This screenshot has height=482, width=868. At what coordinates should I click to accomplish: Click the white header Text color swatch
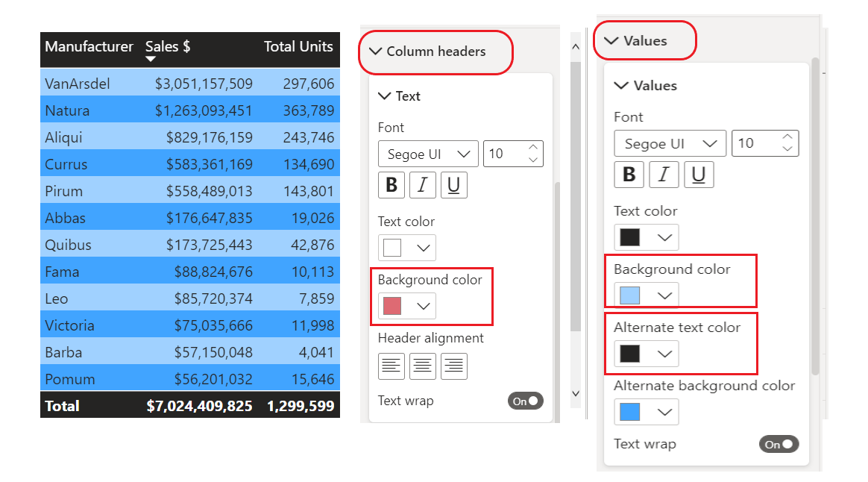click(392, 248)
